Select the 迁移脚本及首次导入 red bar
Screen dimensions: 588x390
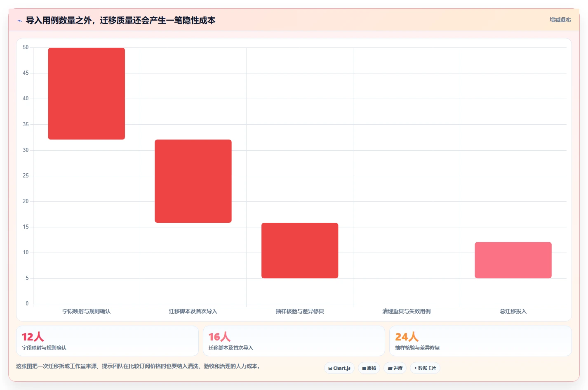coord(193,181)
